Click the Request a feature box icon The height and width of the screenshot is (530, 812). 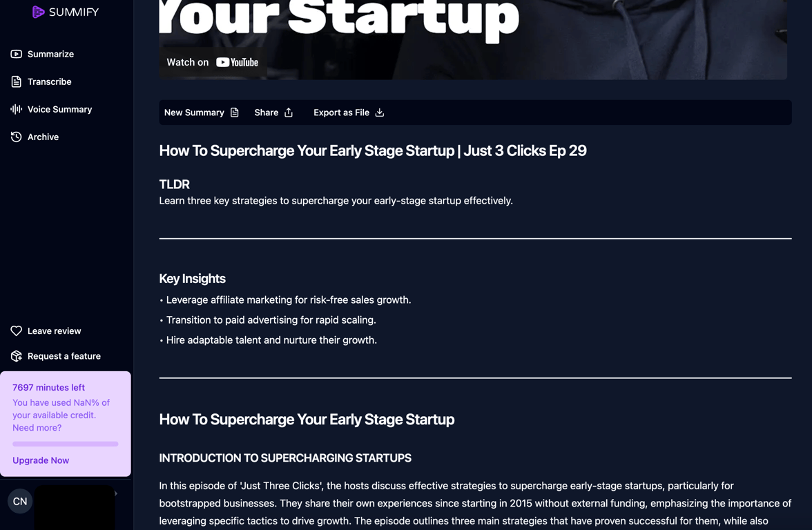[16, 356]
